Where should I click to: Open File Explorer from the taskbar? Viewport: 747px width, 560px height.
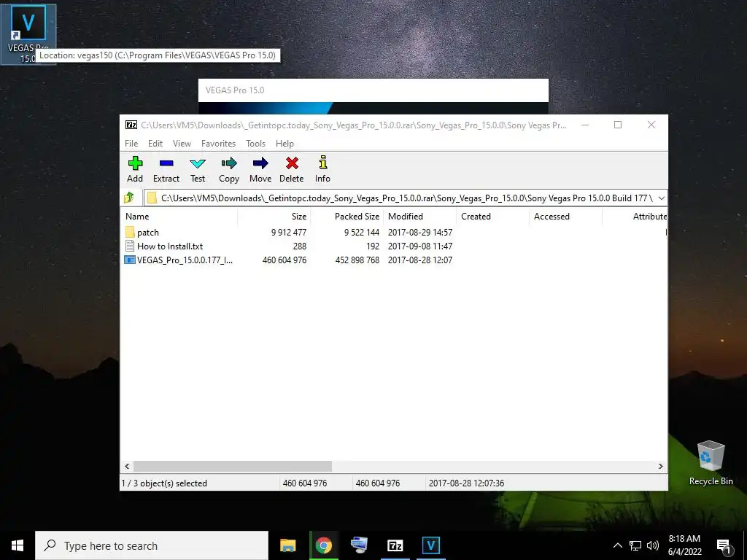point(287,545)
